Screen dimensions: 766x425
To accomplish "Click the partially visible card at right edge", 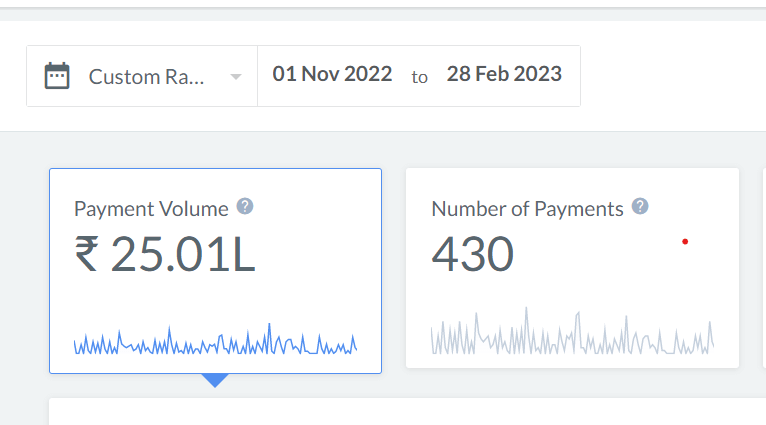I will pyautogui.click(x=760, y=267).
